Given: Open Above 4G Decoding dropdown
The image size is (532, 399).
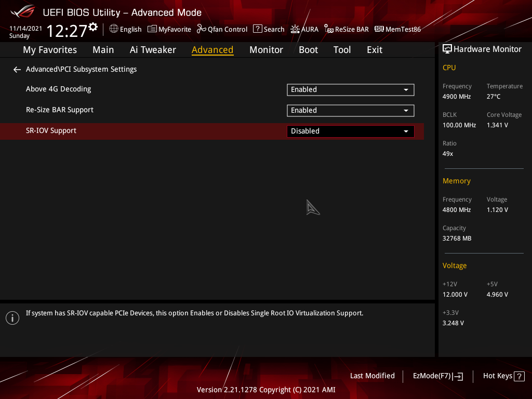Looking at the screenshot, I should point(351,89).
